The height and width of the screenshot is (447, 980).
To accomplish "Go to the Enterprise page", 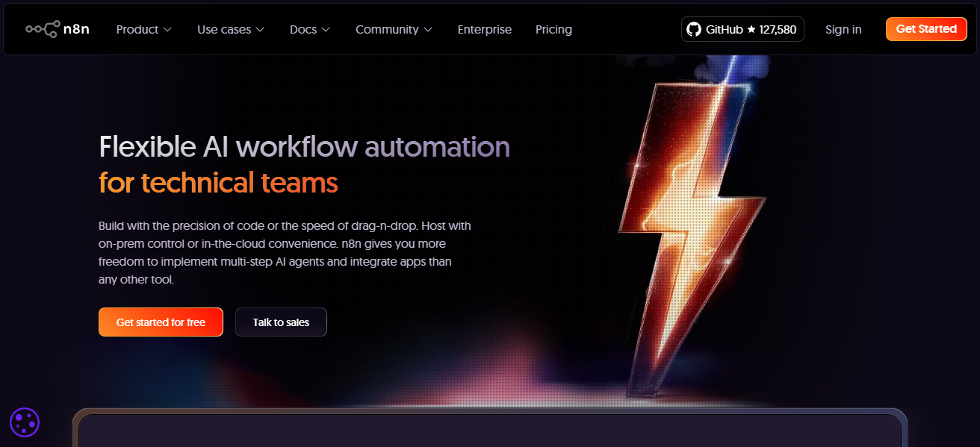I will [x=485, y=29].
